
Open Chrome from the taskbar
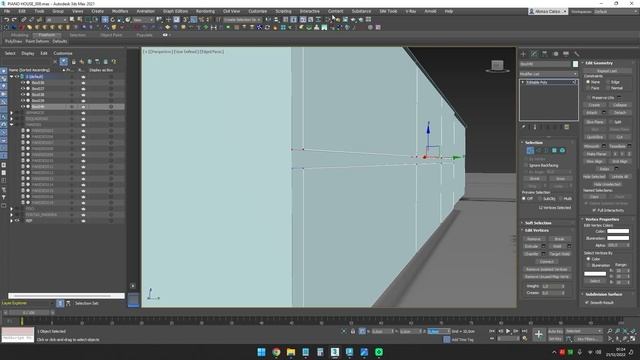pyautogui.click(x=276, y=352)
